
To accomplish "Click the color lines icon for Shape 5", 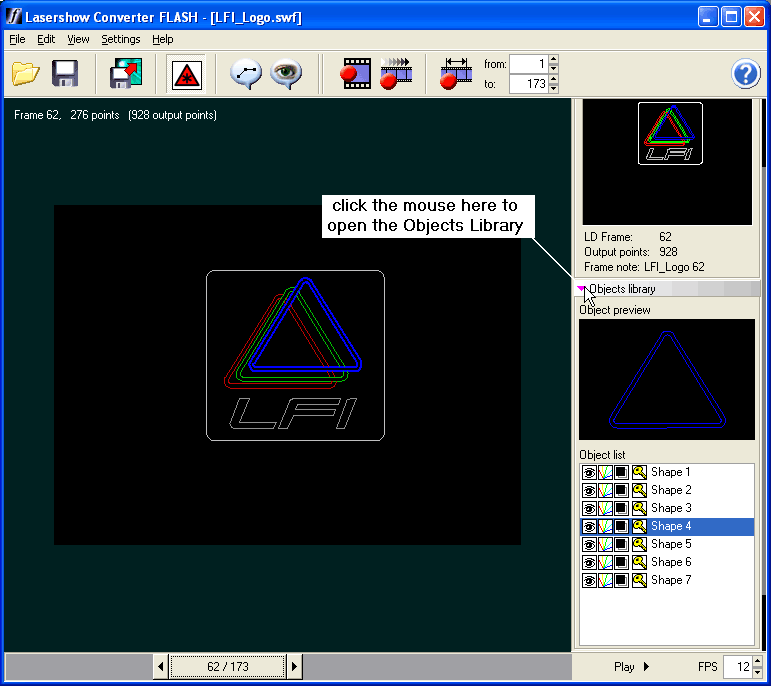I will pos(605,544).
